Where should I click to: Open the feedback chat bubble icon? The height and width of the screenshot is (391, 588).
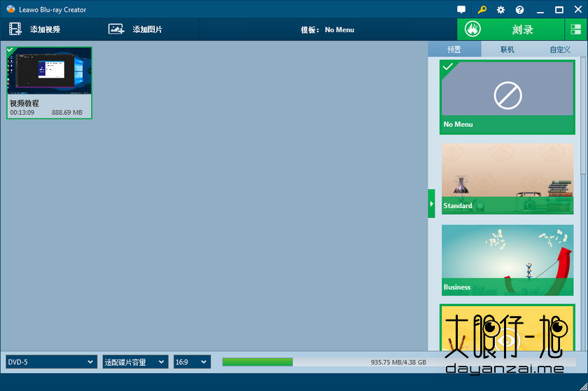pyautogui.click(x=461, y=10)
